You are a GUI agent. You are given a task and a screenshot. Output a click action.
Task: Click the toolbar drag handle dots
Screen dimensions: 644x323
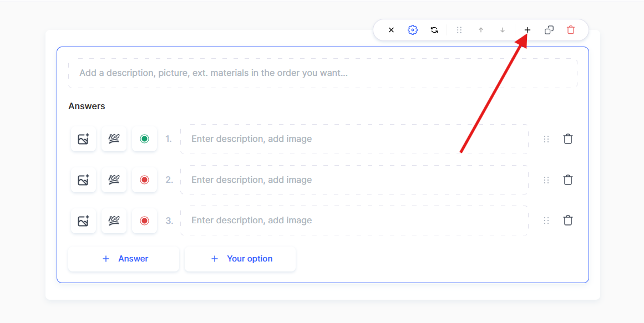(459, 30)
